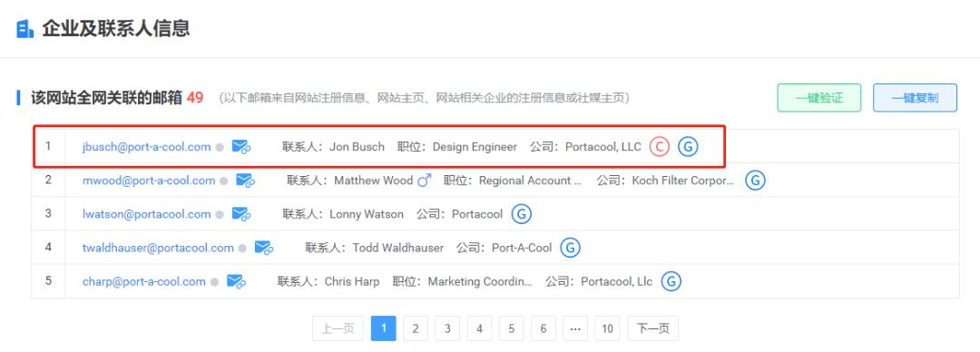Click G icon in Lonny Watson row

(x=521, y=214)
